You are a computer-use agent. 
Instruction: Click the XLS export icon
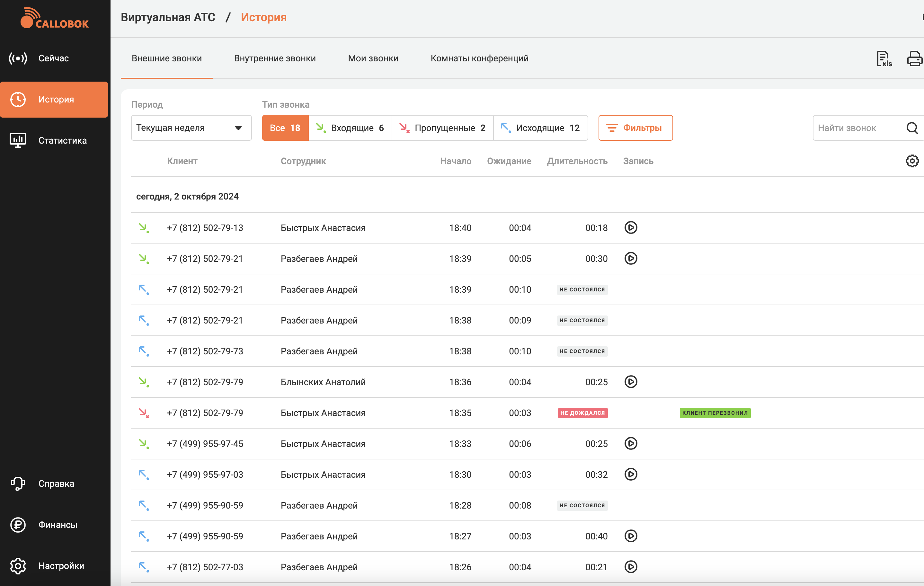(x=884, y=58)
